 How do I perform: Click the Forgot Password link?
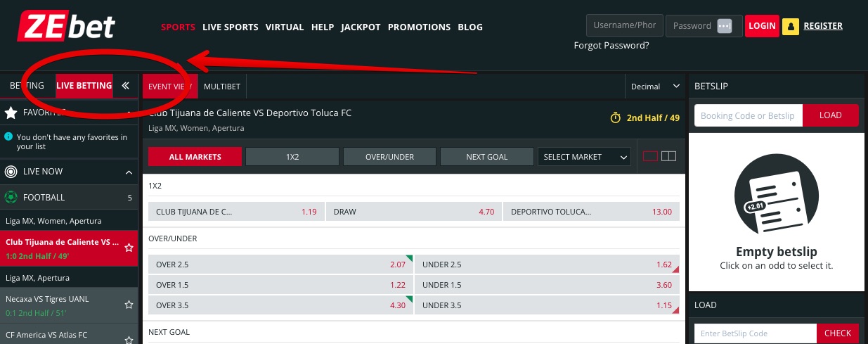click(611, 46)
